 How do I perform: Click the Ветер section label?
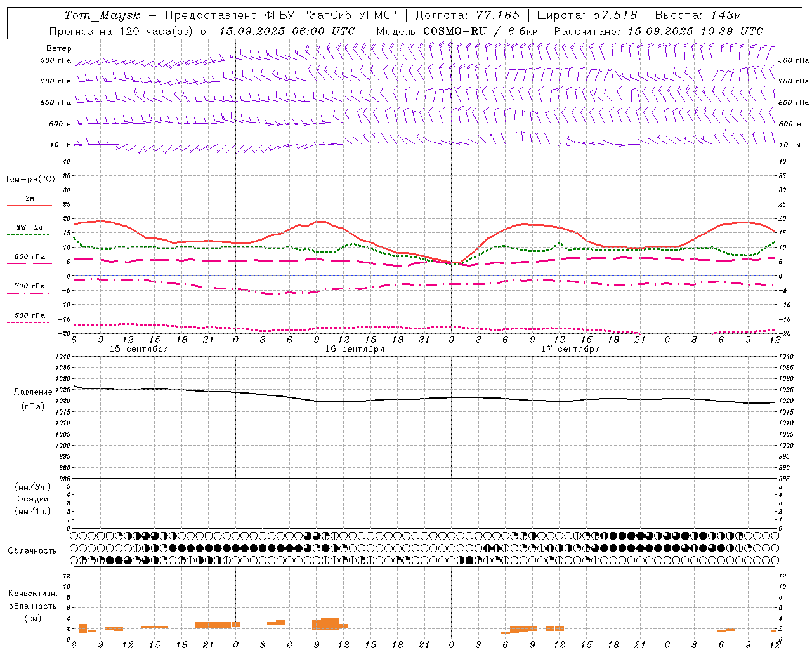point(59,48)
